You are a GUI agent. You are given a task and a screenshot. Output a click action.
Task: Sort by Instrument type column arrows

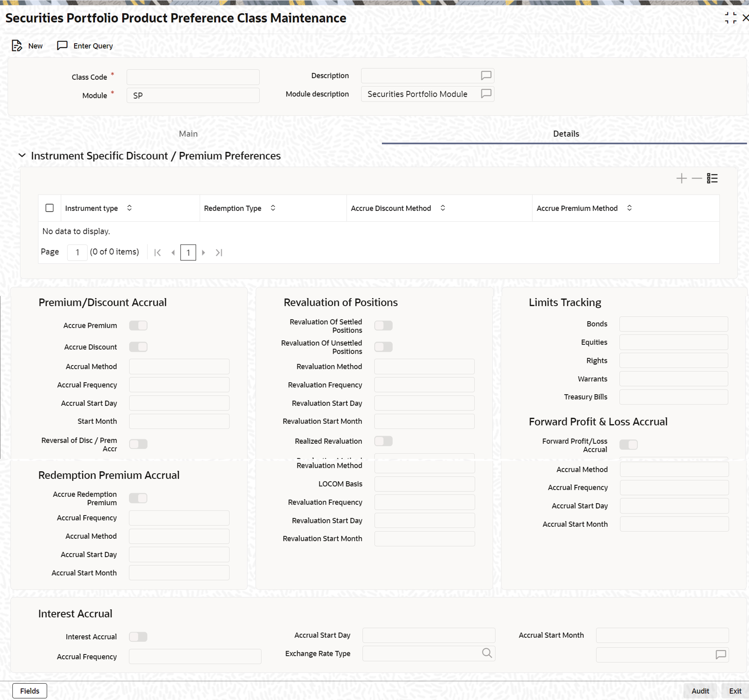[129, 208]
